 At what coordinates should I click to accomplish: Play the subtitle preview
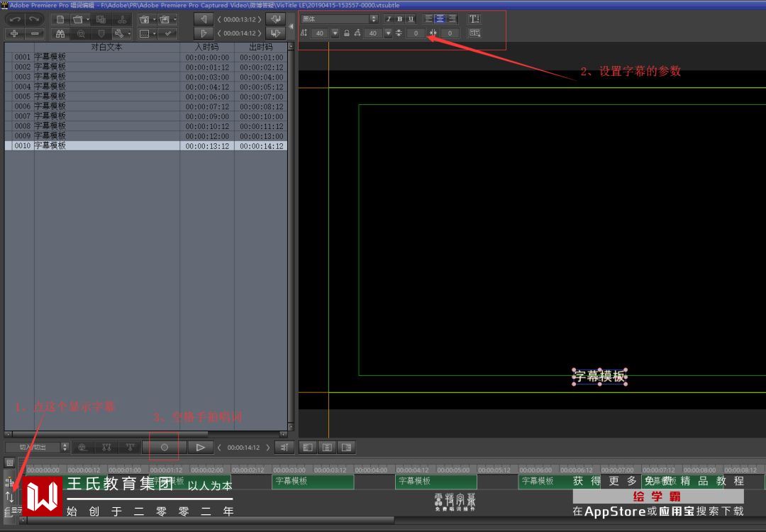pyautogui.click(x=200, y=447)
